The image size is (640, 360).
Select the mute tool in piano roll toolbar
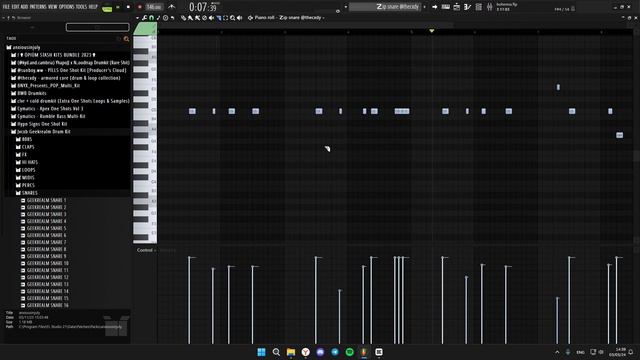coord(211,18)
